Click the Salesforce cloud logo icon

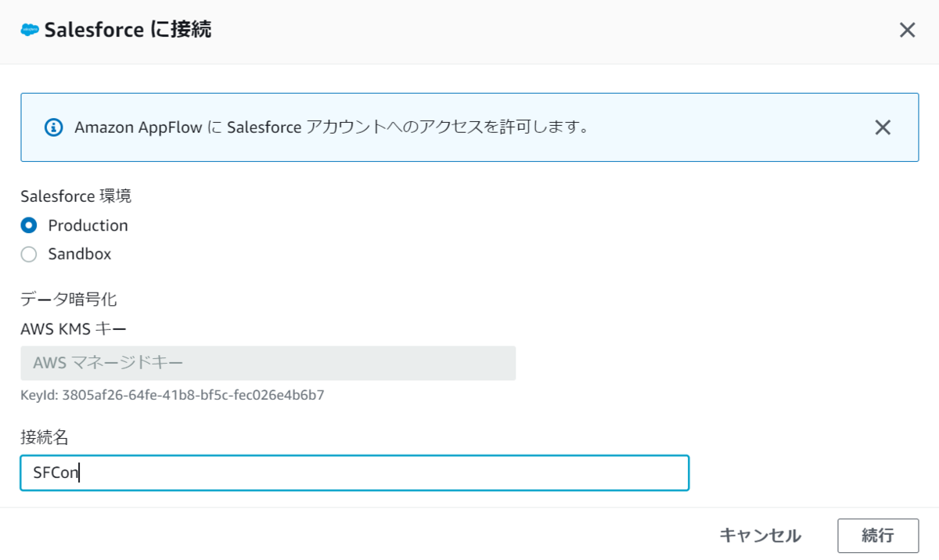point(30,31)
